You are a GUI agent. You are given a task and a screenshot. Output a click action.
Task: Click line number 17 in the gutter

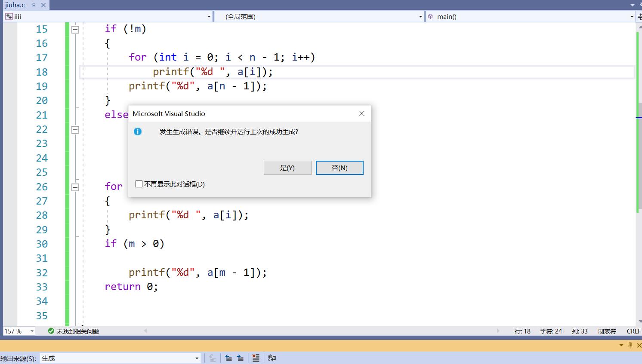click(x=42, y=58)
